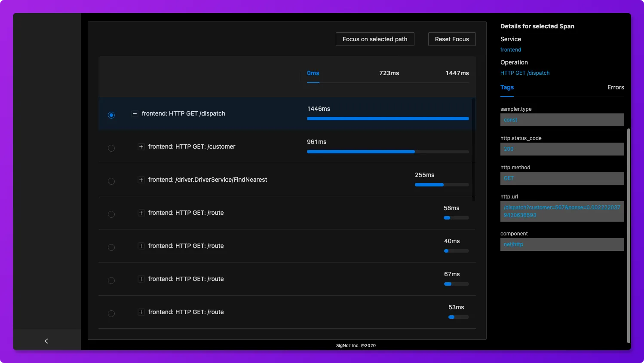Collapse sidebar with left chevron icon
Screen dimensions: 644x363
pyautogui.click(x=46, y=341)
